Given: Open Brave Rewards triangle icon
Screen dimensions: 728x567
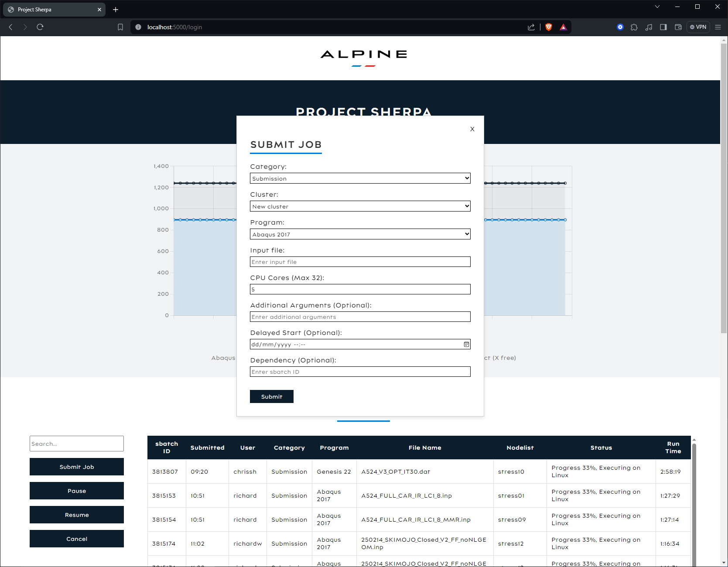Looking at the screenshot, I should [563, 27].
